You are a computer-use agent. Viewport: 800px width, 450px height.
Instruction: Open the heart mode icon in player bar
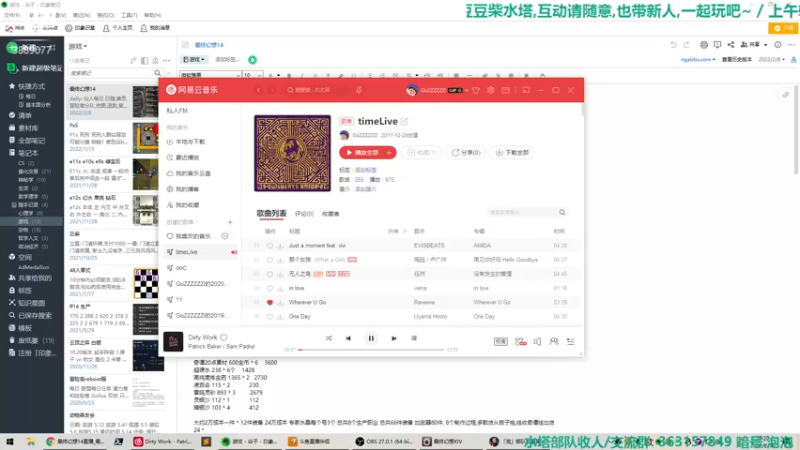(x=520, y=341)
